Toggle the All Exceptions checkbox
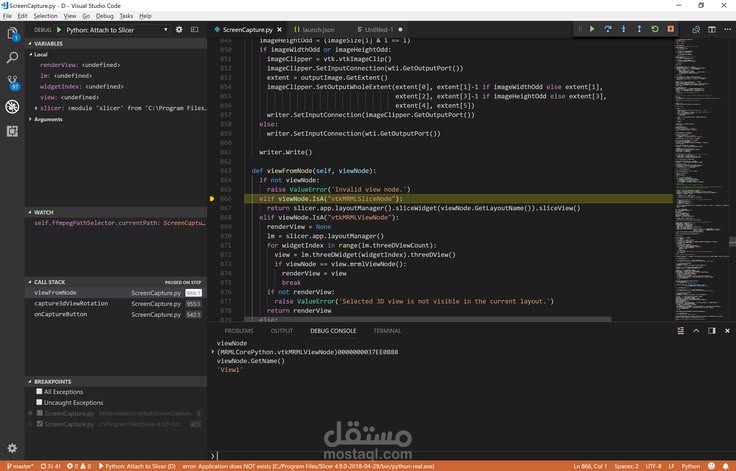 point(39,391)
